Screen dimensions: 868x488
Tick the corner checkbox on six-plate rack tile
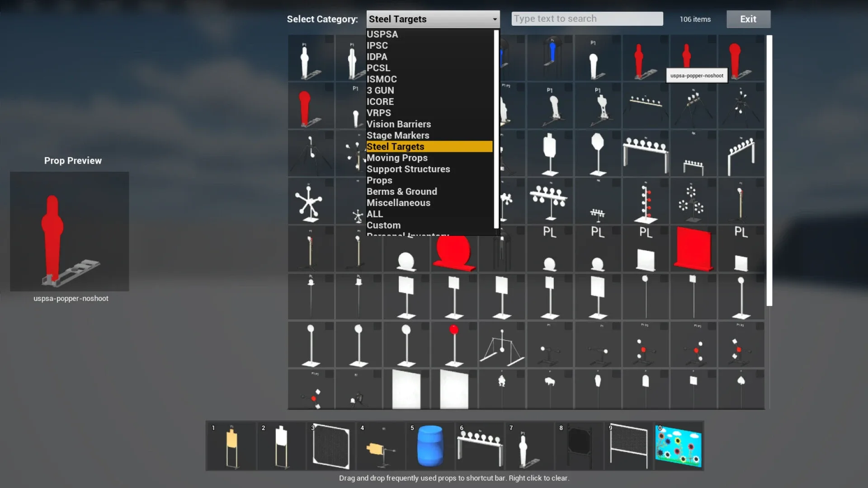[664, 136]
